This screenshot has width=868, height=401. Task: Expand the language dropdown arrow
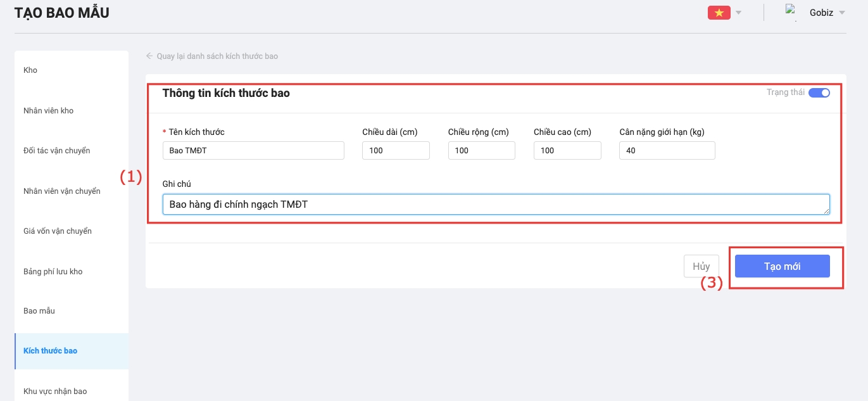(x=738, y=13)
